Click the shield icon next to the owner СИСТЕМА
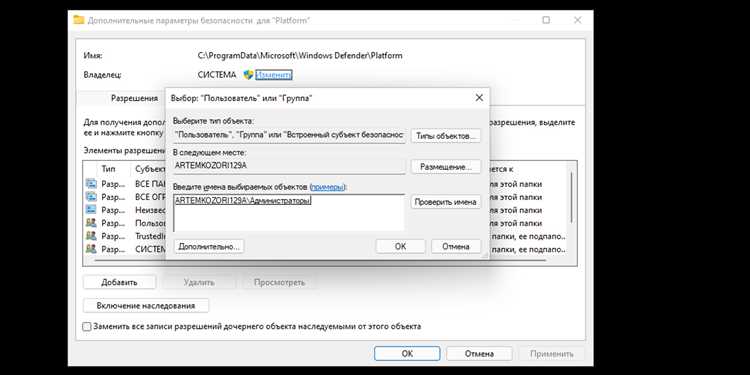Viewport: 750px width, 375px height. [x=248, y=75]
